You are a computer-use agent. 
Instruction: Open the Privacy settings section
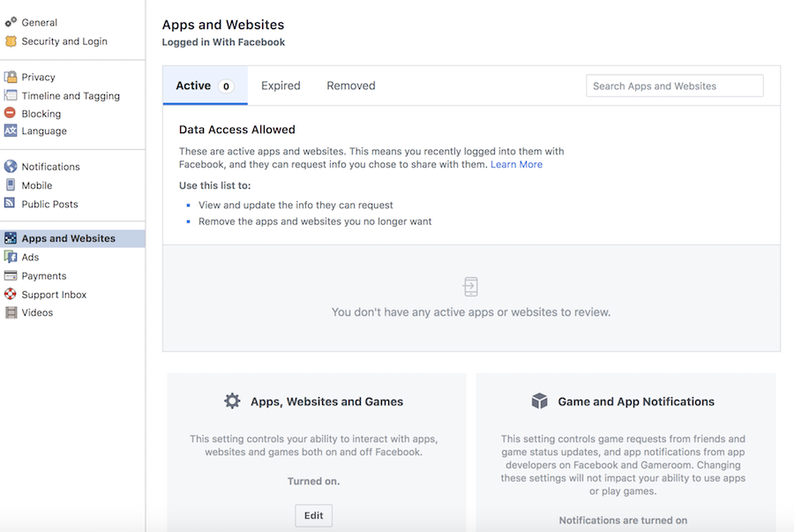click(x=39, y=77)
